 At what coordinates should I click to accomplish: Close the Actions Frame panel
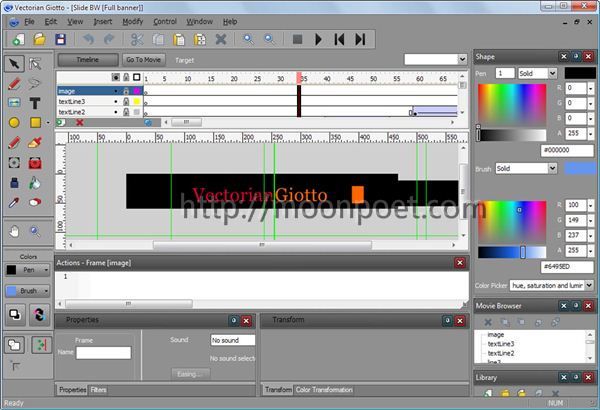coord(460,263)
